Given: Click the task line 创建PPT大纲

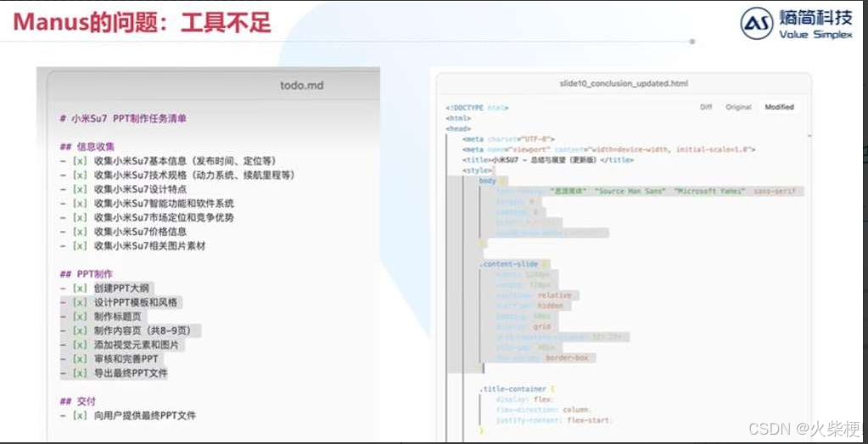Looking at the screenshot, I should [x=105, y=289].
